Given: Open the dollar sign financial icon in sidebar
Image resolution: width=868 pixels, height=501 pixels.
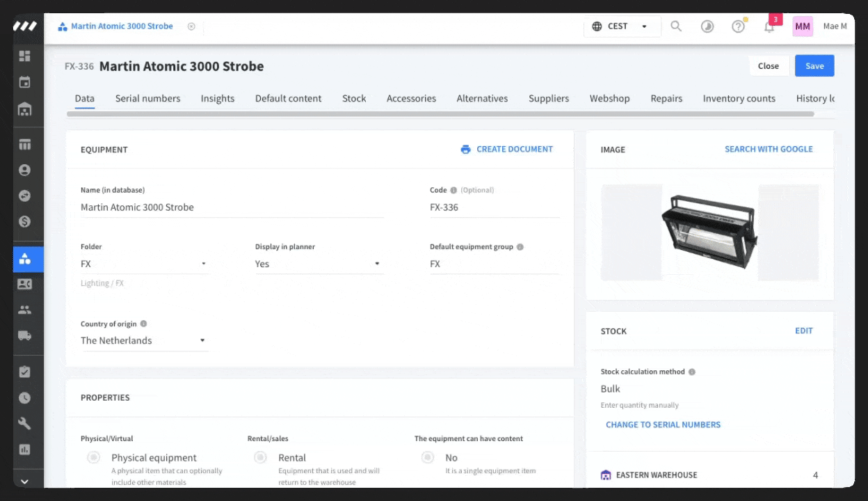Looking at the screenshot, I should [25, 221].
